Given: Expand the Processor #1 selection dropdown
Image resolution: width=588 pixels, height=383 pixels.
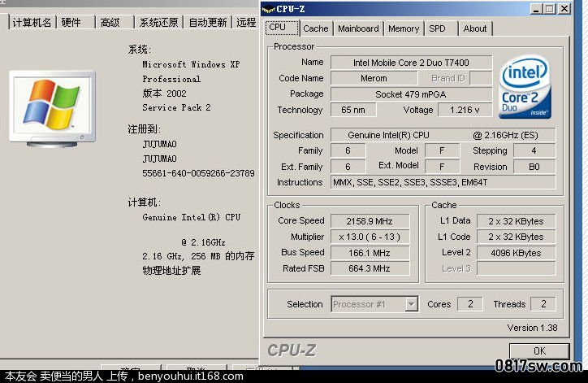Looking at the screenshot, I should [x=412, y=304].
